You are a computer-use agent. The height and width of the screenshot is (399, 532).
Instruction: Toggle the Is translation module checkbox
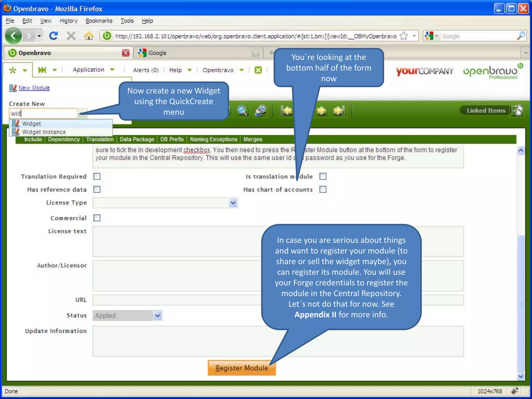click(323, 176)
